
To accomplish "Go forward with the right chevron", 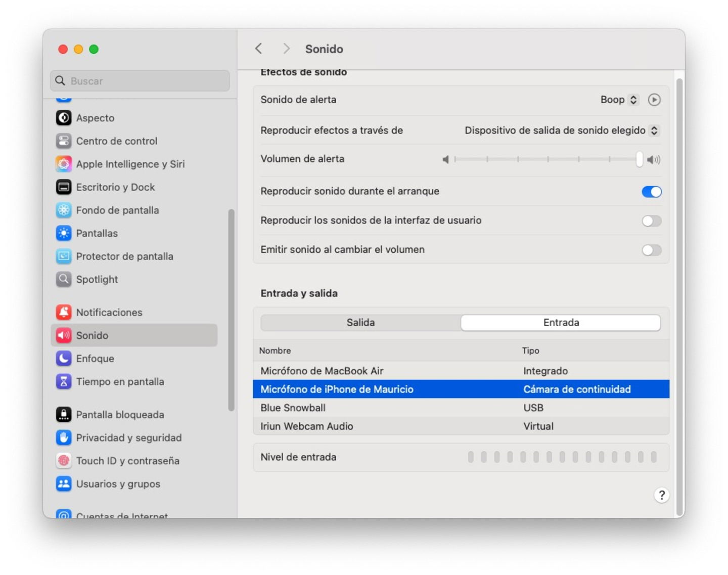I will tap(286, 49).
